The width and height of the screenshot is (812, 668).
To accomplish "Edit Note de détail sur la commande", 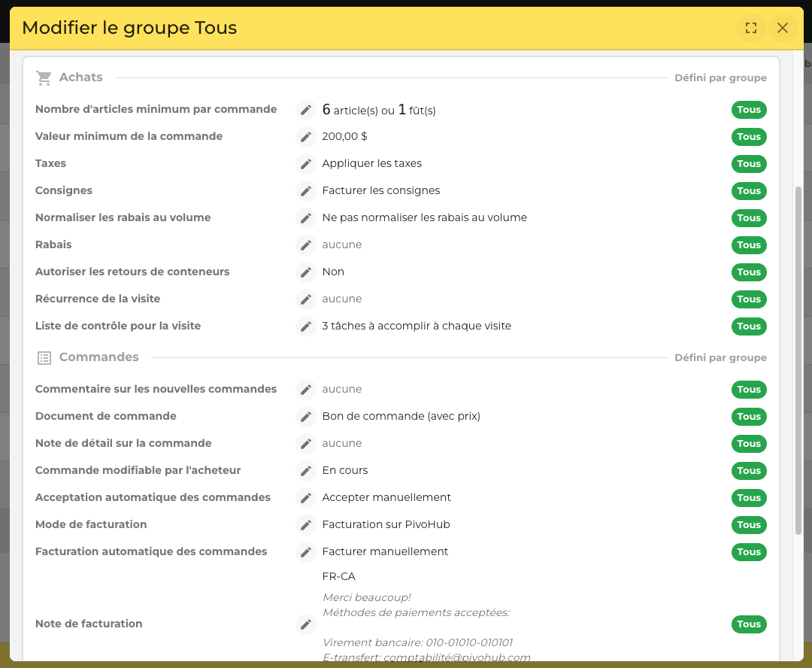I will 305,444.
